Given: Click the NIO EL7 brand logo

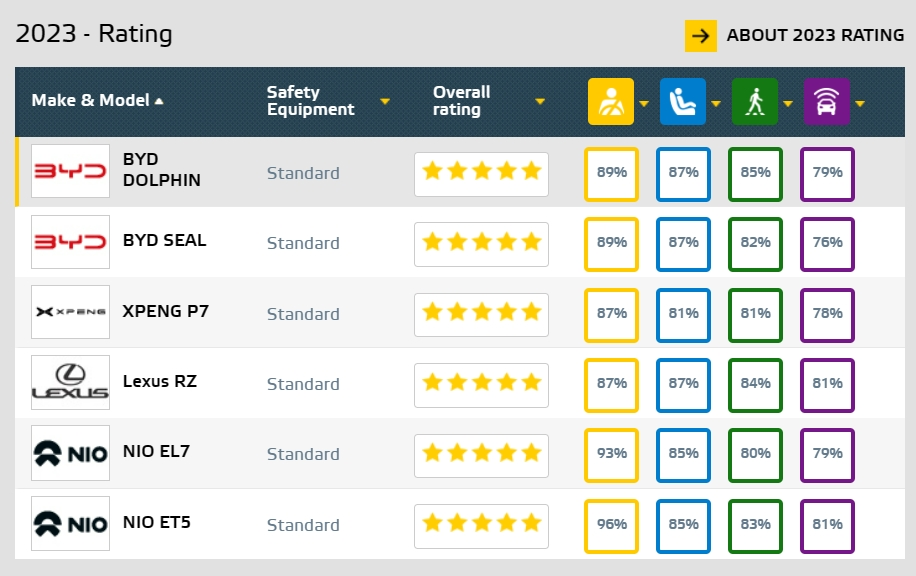Looking at the screenshot, I should click(x=70, y=453).
